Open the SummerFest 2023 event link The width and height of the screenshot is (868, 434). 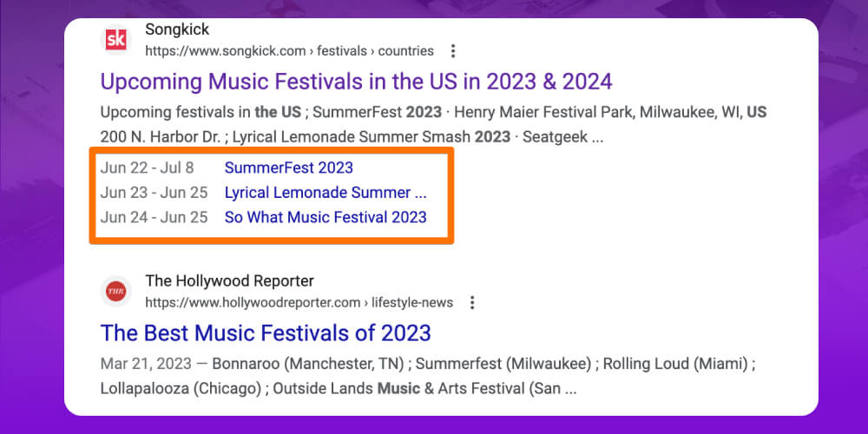289,168
